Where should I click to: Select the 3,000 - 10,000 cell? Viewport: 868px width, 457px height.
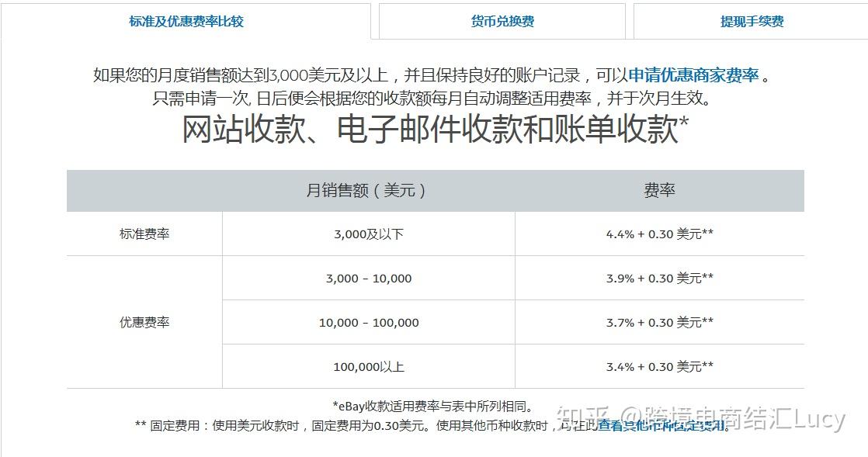tap(369, 279)
